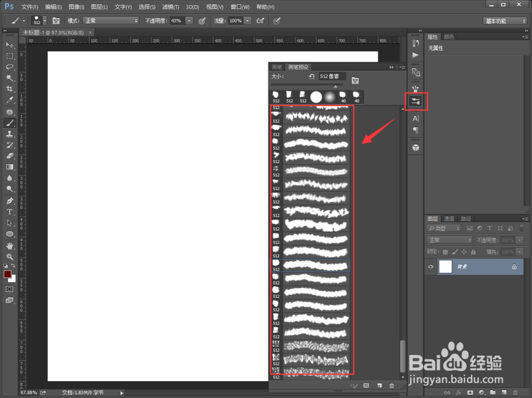Select the Horizontal Type tool

pos(10,212)
